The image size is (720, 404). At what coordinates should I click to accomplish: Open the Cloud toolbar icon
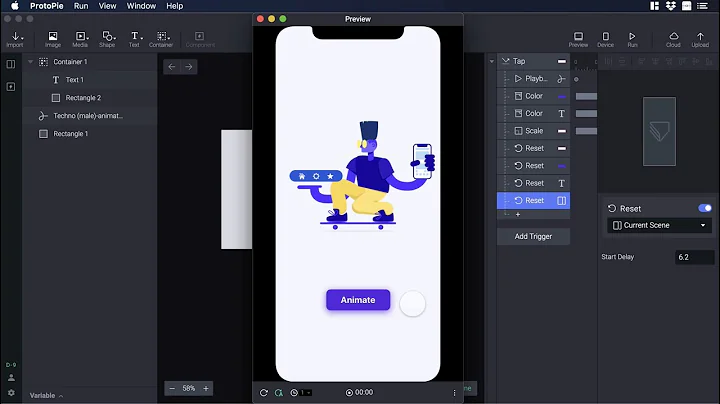(673, 39)
